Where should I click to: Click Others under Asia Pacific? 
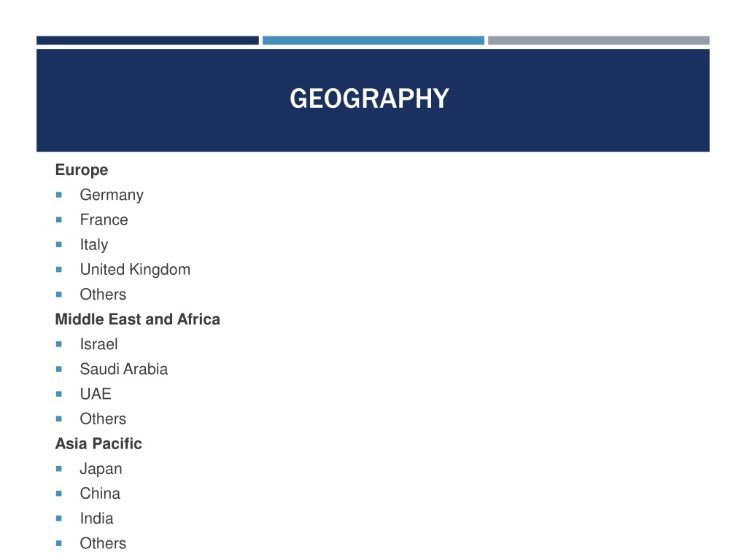103,542
